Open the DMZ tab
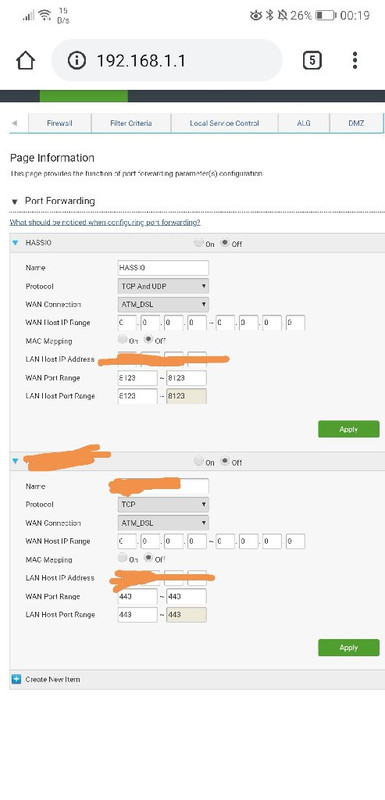Viewport: 385px width, 800px height. point(356,123)
